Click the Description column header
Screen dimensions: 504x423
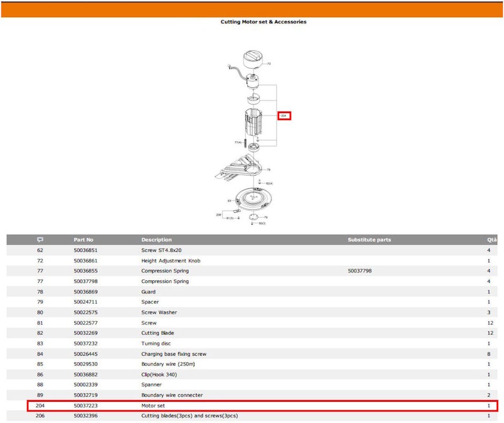[156, 240]
